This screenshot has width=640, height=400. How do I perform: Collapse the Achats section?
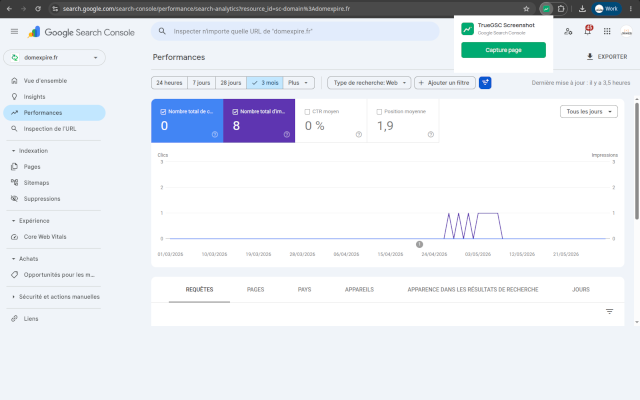pos(25,259)
